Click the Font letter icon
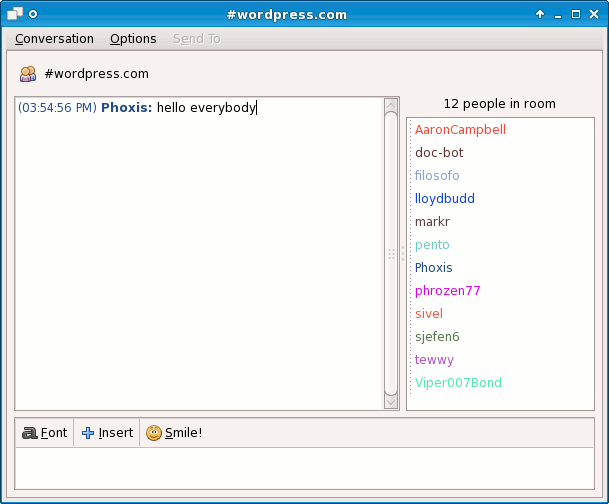Image resolution: width=609 pixels, height=504 pixels. coord(30,433)
